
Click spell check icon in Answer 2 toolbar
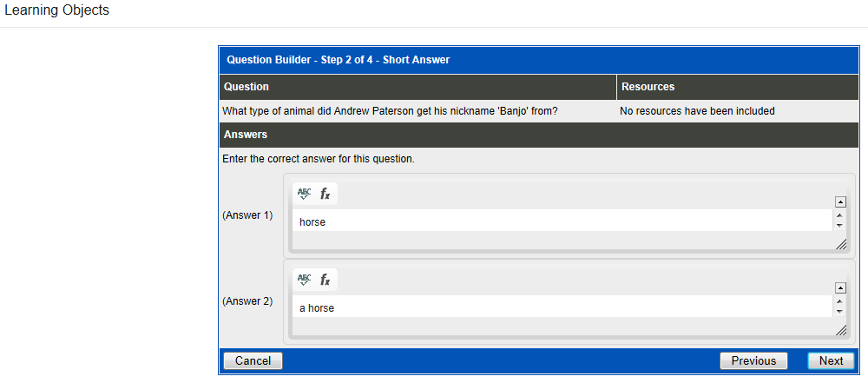pos(304,280)
